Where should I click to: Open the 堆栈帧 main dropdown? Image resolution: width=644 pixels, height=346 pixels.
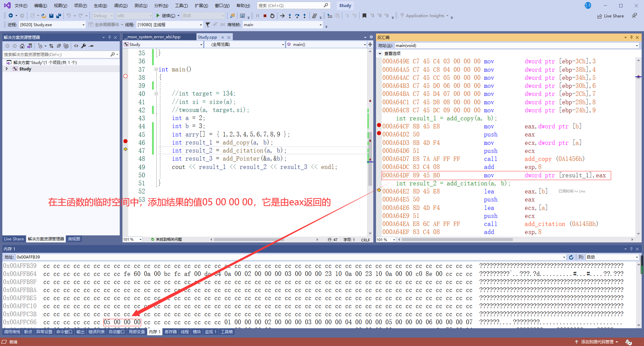(283, 24)
